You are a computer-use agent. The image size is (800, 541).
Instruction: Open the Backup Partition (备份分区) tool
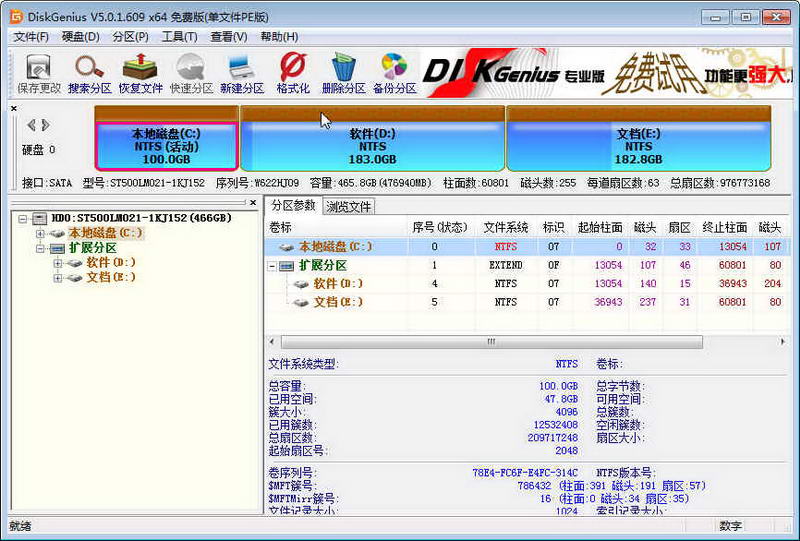point(394,74)
